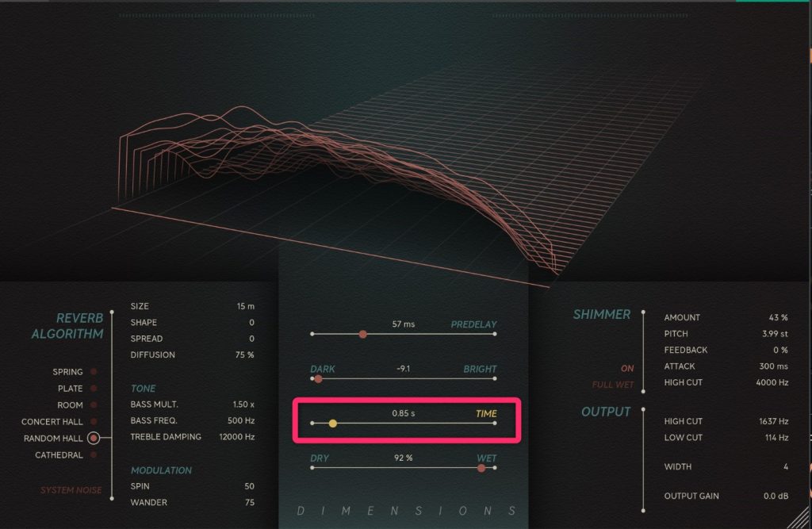Click the Size value 15 m
812x529 pixels.
[x=246, y=306]
